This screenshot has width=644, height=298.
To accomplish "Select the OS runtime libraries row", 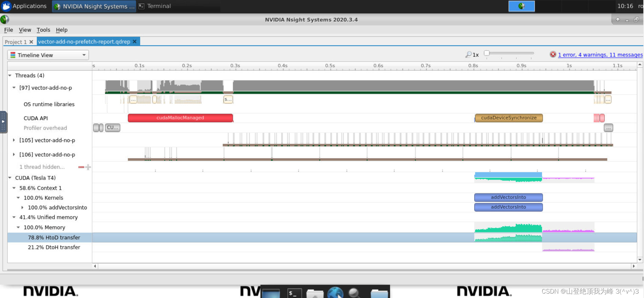I will (49, 104).
